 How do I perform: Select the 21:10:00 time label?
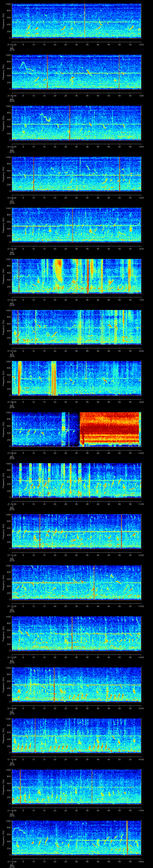pos(12,504)
